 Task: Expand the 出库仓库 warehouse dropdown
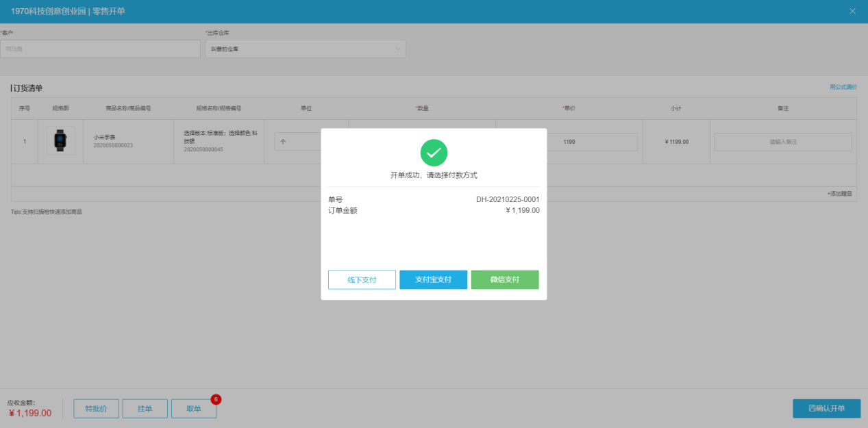[x=305, y=49]
